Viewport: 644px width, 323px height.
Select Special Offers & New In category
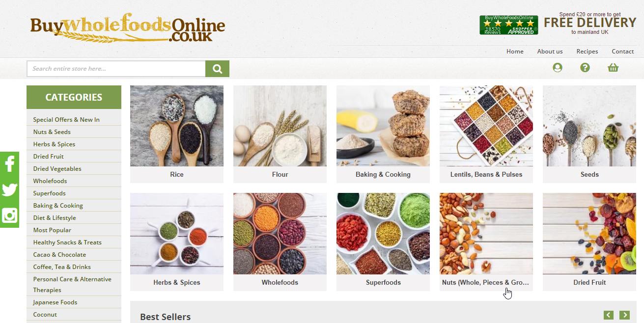tap(66, 119)
